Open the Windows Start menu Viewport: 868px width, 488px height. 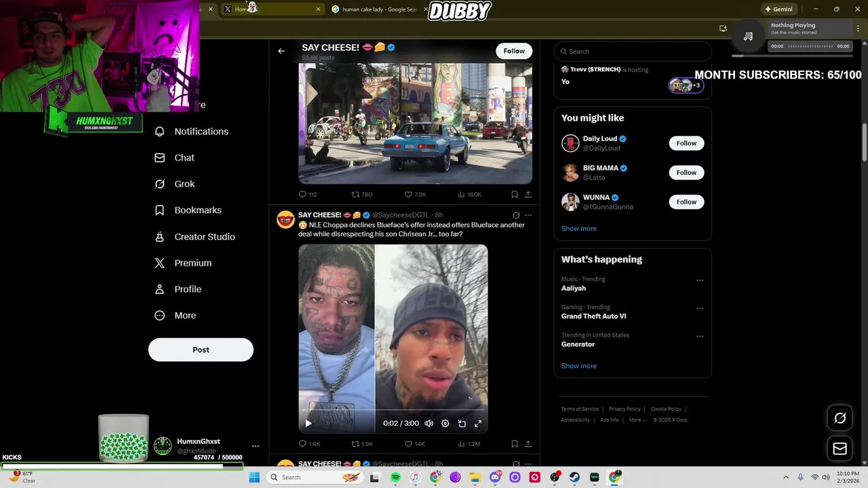click(254, 477)
